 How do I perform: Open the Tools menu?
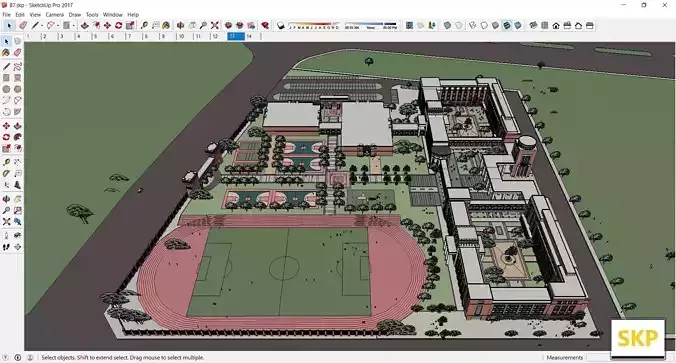92,15
